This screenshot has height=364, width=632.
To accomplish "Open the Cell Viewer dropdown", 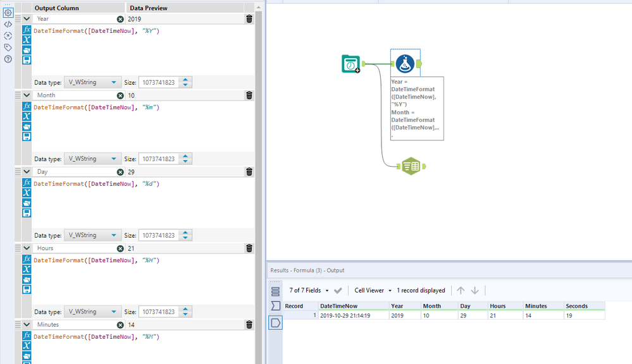I will 373,290.
